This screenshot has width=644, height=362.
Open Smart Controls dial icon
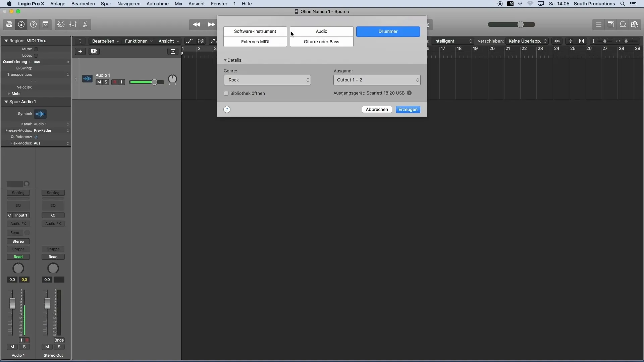pyautogui.click(x=61, y=24)
